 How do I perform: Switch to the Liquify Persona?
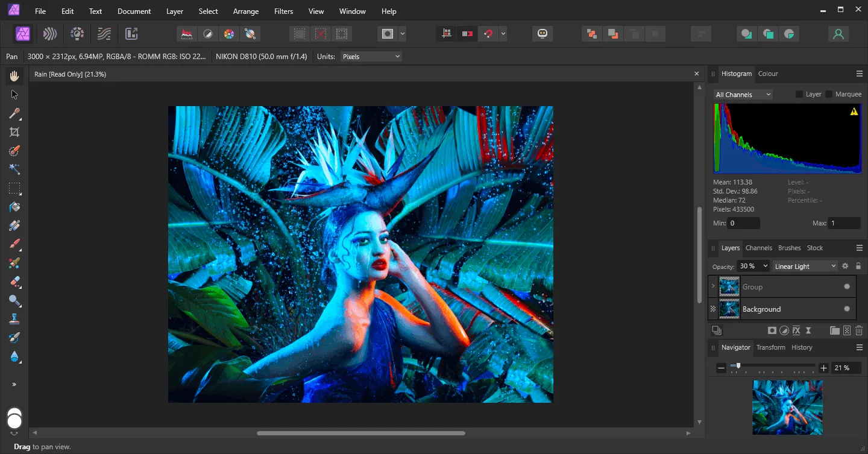click(50, 34)
